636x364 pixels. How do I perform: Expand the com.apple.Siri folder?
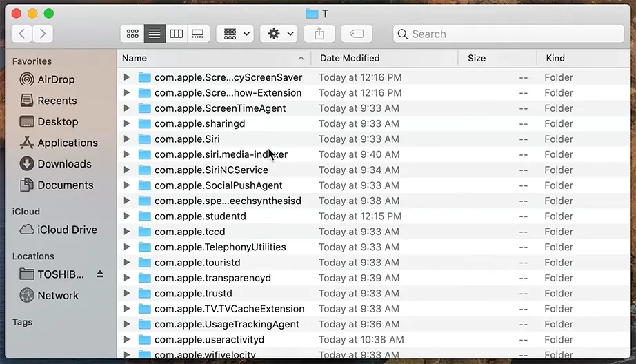click(126, 139)
